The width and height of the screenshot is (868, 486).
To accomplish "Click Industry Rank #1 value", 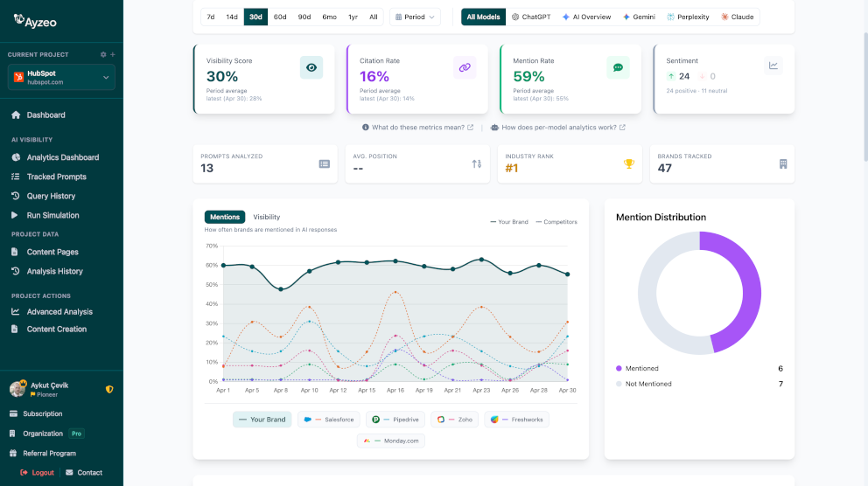I will click(512, 168).
